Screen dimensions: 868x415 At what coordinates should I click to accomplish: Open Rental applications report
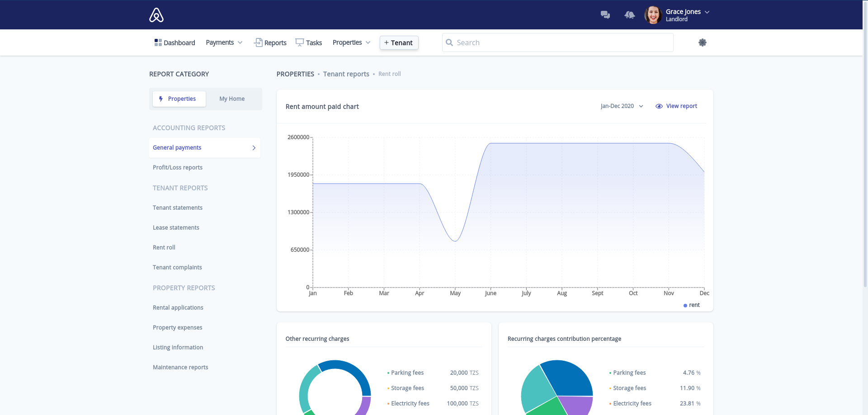[x=178, y=307]
